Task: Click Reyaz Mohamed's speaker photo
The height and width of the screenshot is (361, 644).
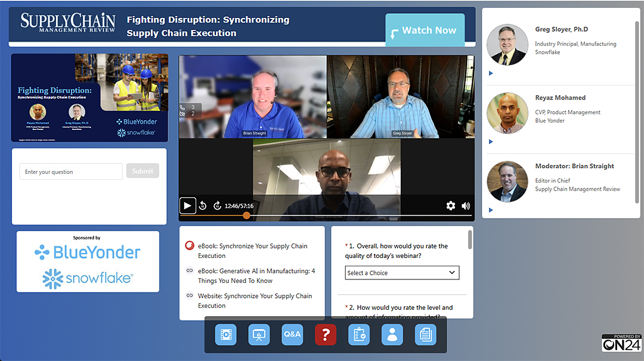Action: [x=507, y=113]
